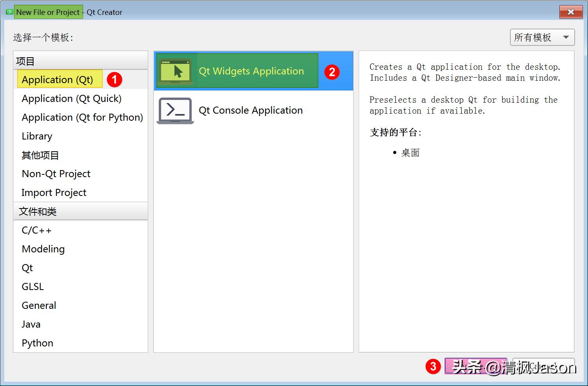Click the Qt Console Application terminal icon
This screenshot has width=588, height=386.
tap(175, 111)
